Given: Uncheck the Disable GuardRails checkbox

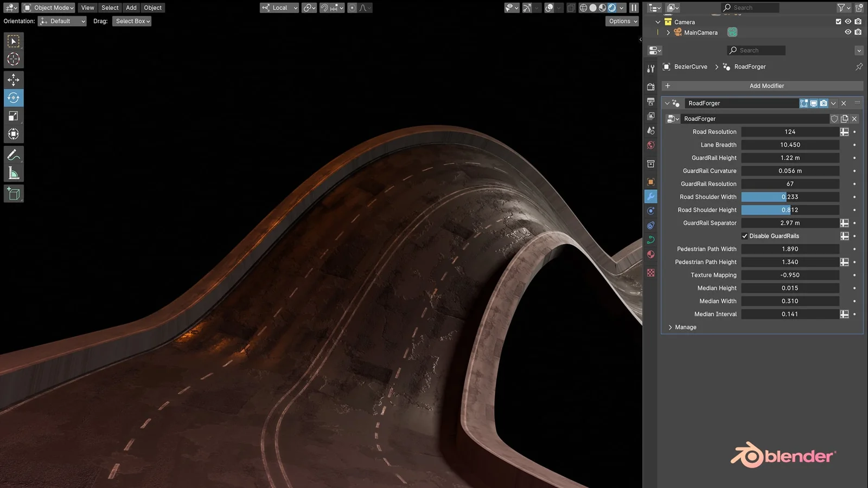Looking at the screenshot, I should [x=745, y=236].
